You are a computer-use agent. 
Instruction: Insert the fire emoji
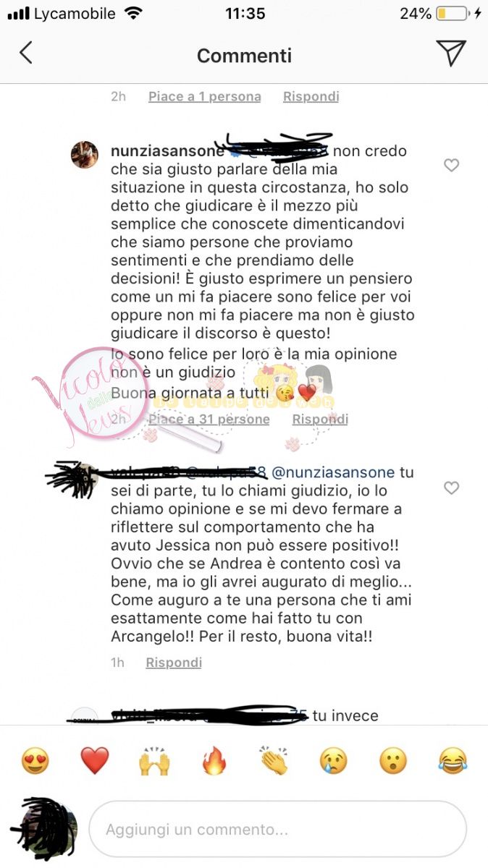(x=214, y=761)
